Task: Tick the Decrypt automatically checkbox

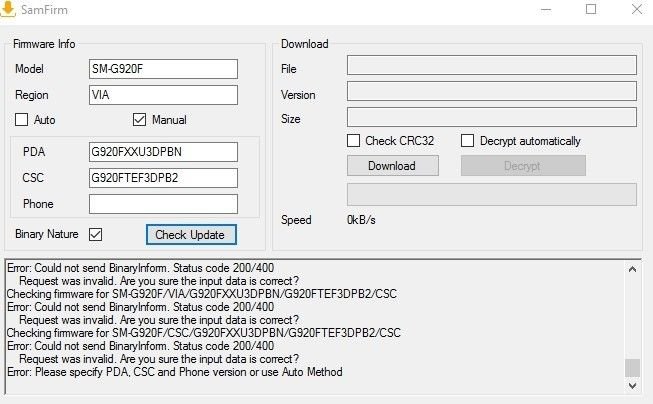Action: coord(467,141)
